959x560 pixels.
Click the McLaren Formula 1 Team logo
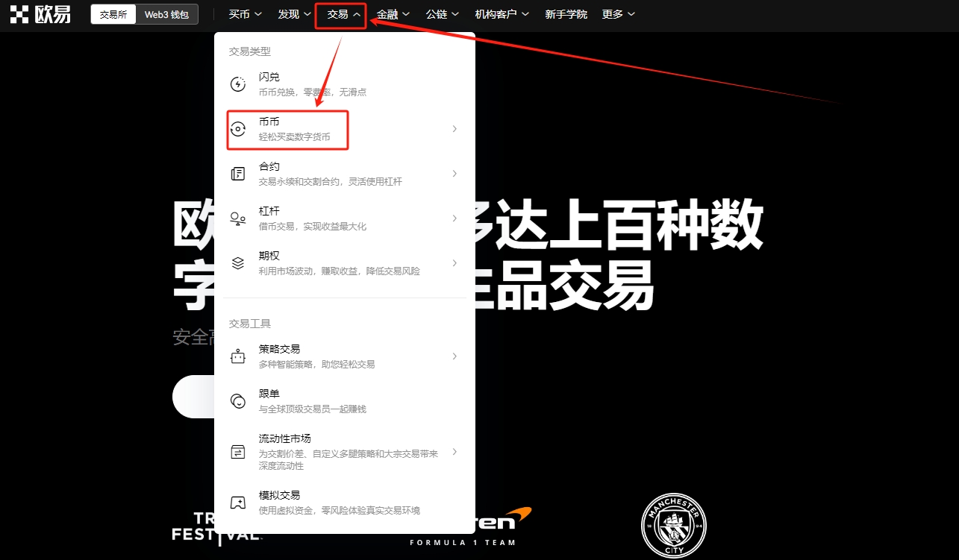point(470,526)
